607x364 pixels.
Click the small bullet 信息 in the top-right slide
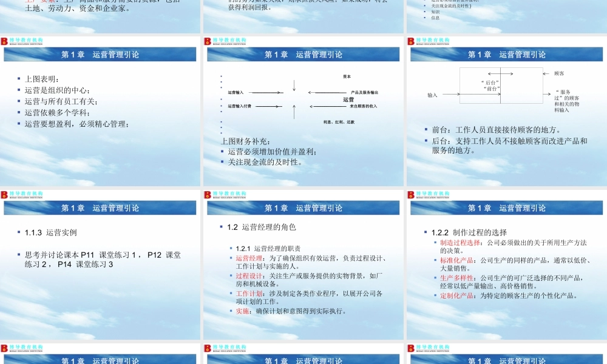coord(435,18)
